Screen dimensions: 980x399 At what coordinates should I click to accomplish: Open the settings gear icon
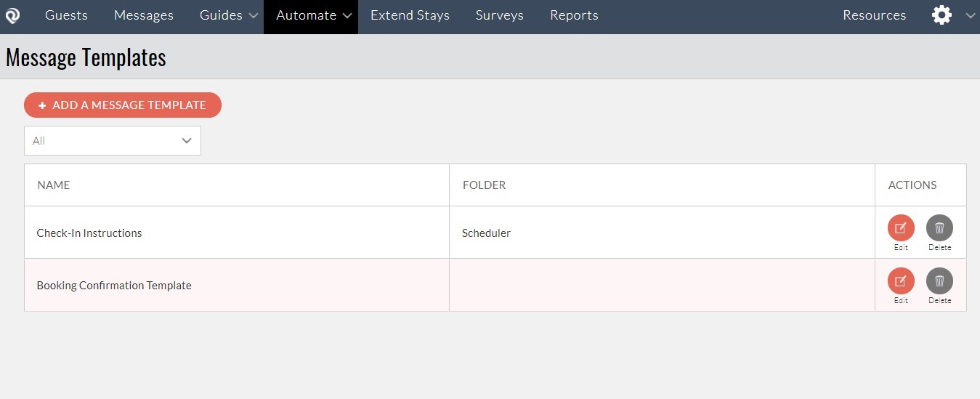tap(941, 15)
